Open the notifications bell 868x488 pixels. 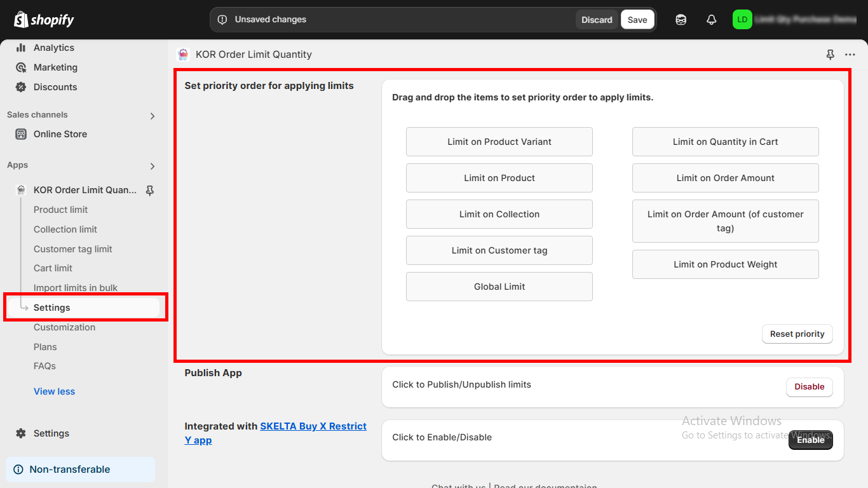711,20
